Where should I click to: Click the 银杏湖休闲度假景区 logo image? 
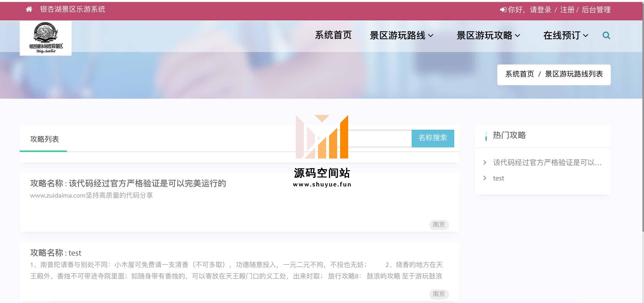point(46,38)
